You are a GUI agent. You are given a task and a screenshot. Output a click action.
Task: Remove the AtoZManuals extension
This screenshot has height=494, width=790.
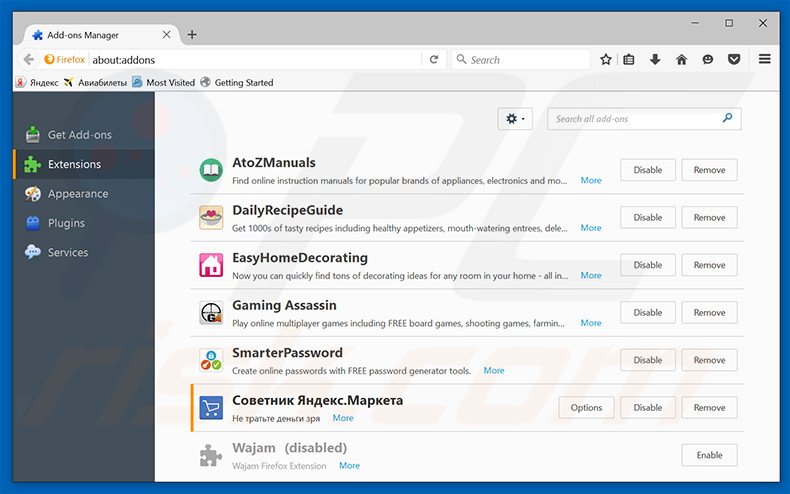tap(709, 170)
